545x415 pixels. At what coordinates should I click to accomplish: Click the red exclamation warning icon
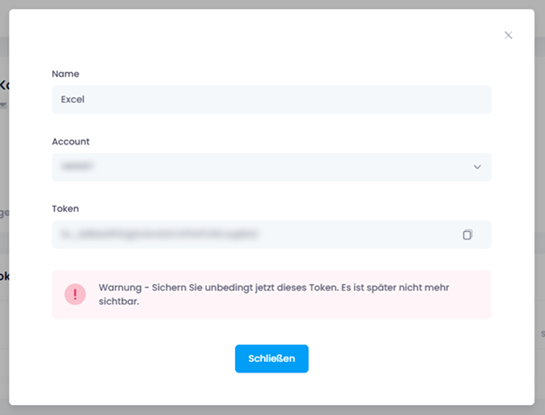point(75,294)
